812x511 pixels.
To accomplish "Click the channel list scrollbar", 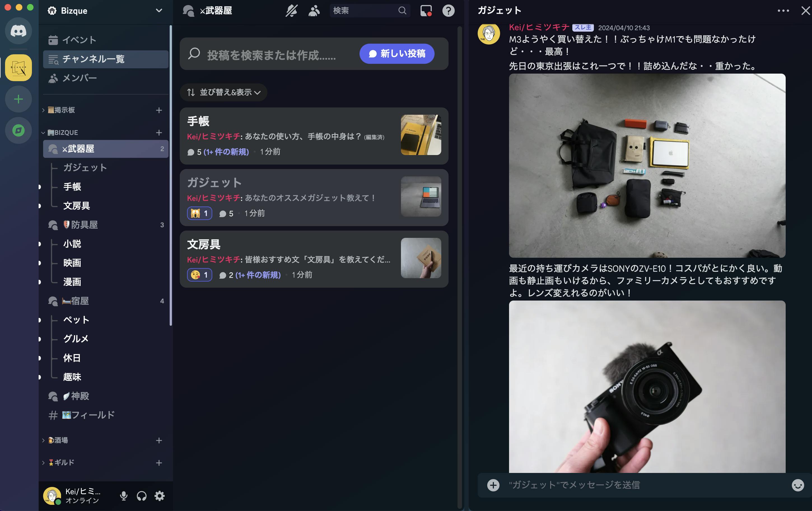I will pyautogui.click(x=171, y=176).
